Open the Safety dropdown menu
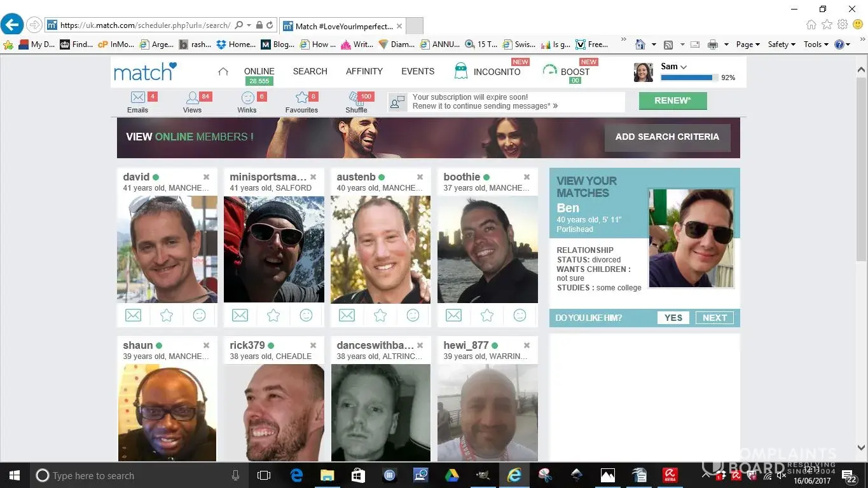 pyautogui.click(x=782, y=44)
